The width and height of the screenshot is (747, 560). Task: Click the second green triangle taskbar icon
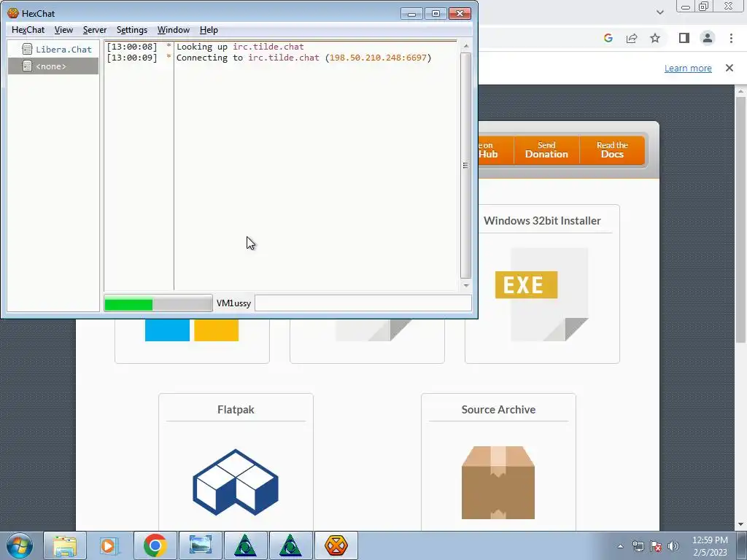pos(290,545)
